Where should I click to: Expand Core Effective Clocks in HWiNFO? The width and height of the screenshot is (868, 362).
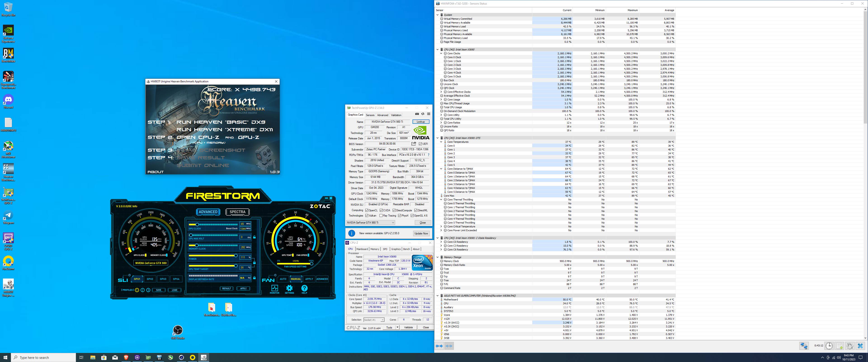coord(441,92)
